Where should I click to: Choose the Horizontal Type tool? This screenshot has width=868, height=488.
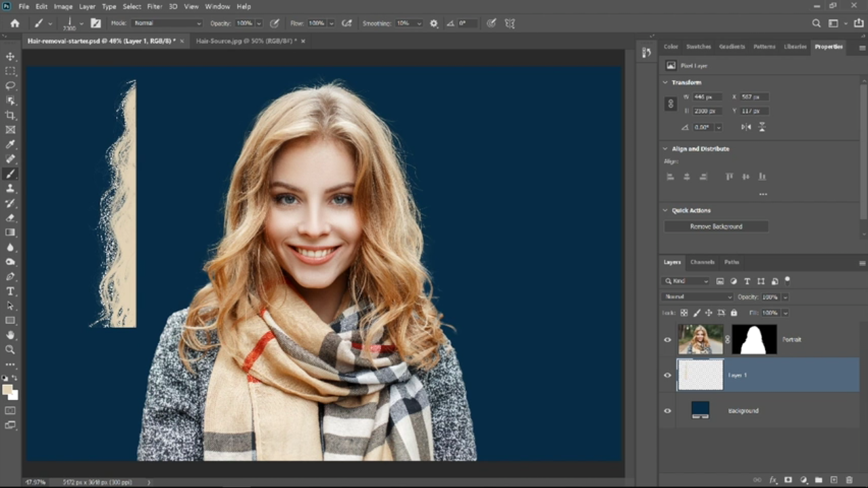click(x=10, y=291)
